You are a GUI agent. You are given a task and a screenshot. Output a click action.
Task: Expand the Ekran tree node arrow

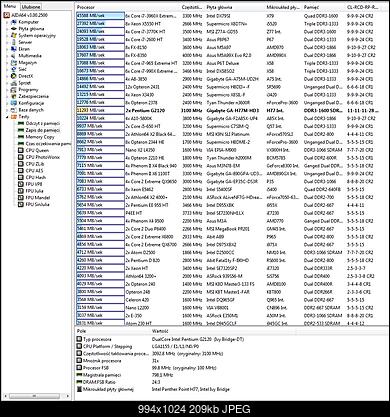point(7,49)
